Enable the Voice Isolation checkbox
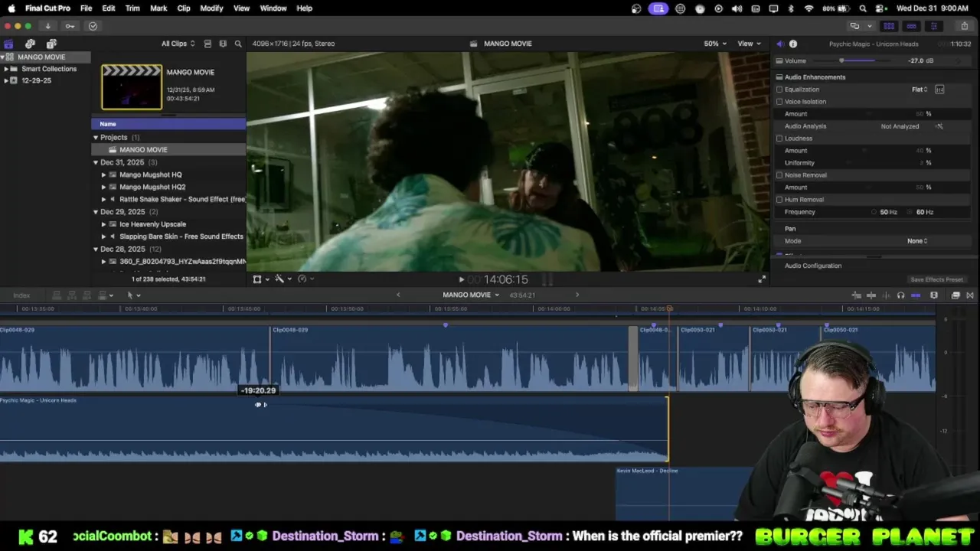Viewport: 980px width, 551px height. pos(779,102)
